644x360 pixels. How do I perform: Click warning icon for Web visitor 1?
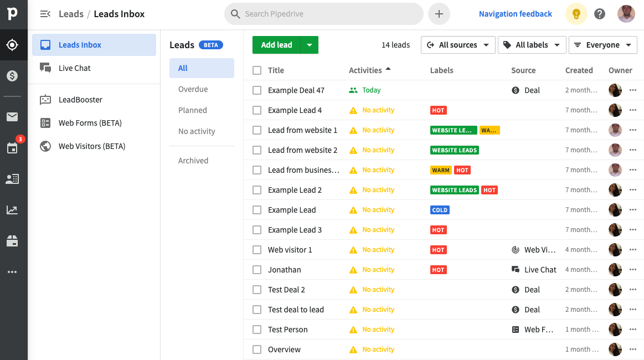[x=353, y=250]
